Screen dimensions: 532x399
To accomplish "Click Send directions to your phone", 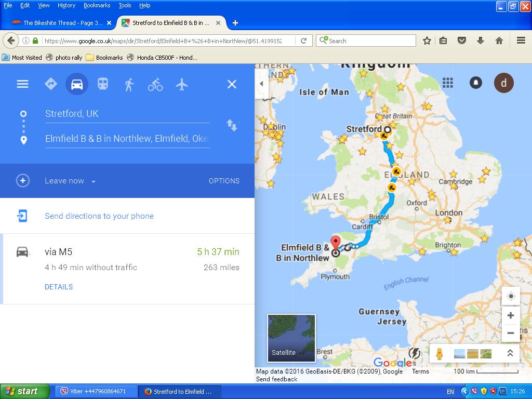I will click(99, 216).
